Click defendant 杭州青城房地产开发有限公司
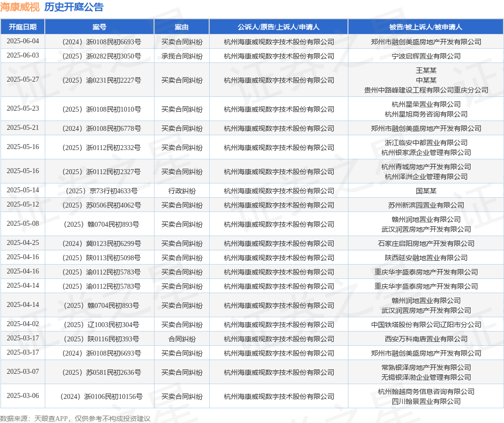The image size is (504, 423). (426, 167)
